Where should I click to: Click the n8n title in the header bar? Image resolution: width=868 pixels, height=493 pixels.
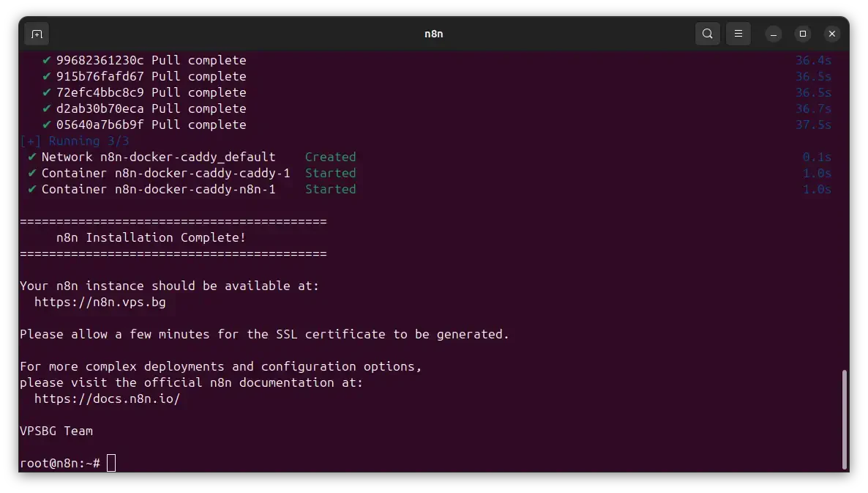(433, 34)
